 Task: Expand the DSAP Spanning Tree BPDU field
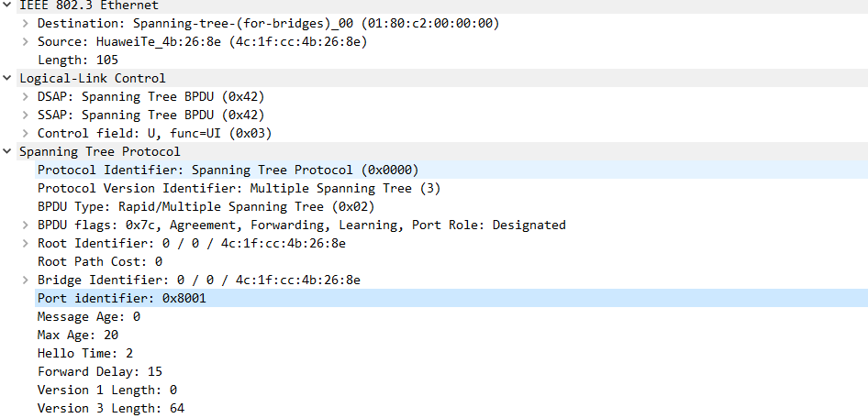26,96
